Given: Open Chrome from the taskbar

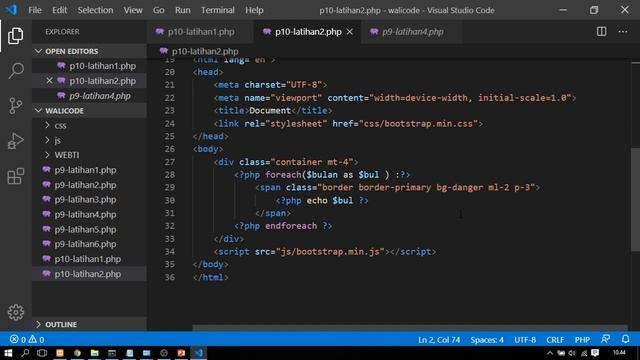Looking at the screenshot, I should [77, 353].
